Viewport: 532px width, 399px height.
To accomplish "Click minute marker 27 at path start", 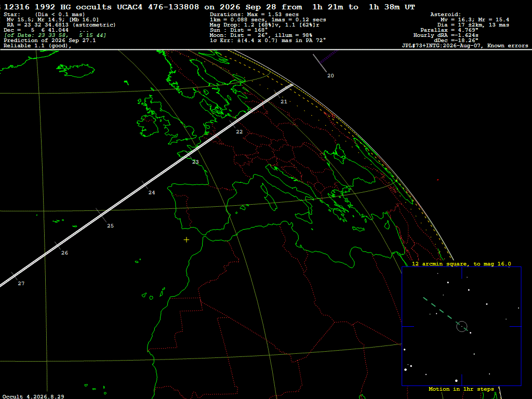I will click(21, 283).
